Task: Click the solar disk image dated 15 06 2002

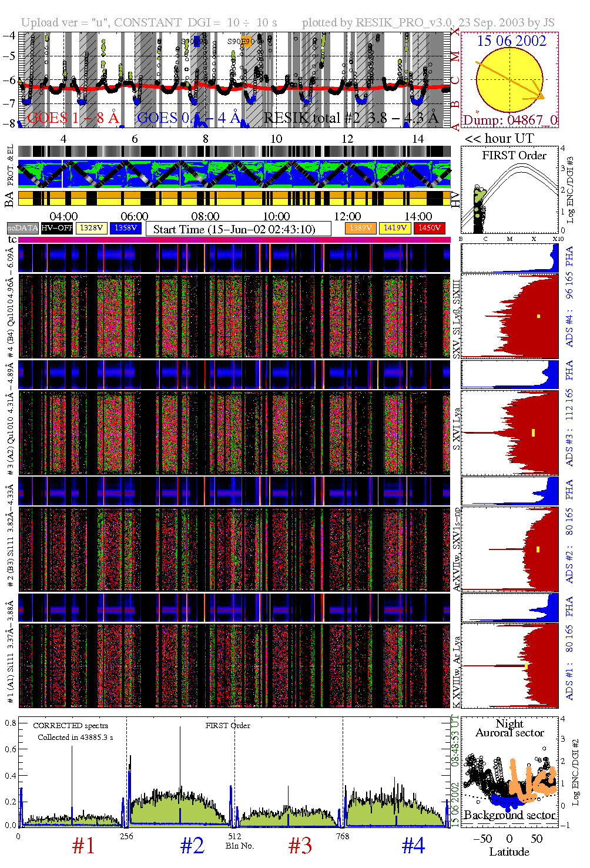Action: point(509,81)
